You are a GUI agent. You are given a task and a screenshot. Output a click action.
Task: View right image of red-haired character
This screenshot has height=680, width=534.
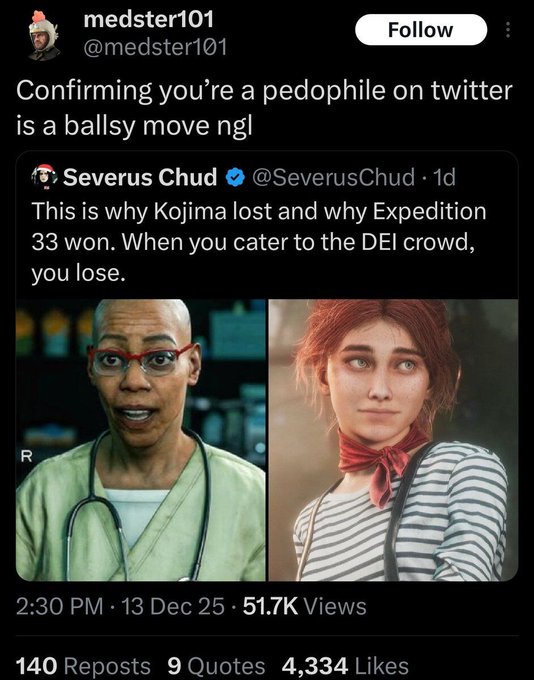[393, 440]
